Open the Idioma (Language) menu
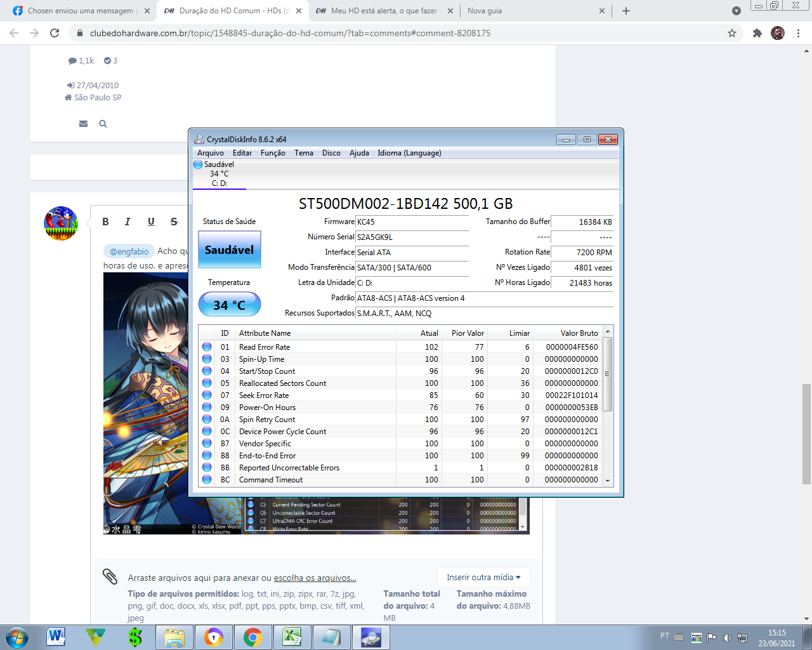 [409, 153]
